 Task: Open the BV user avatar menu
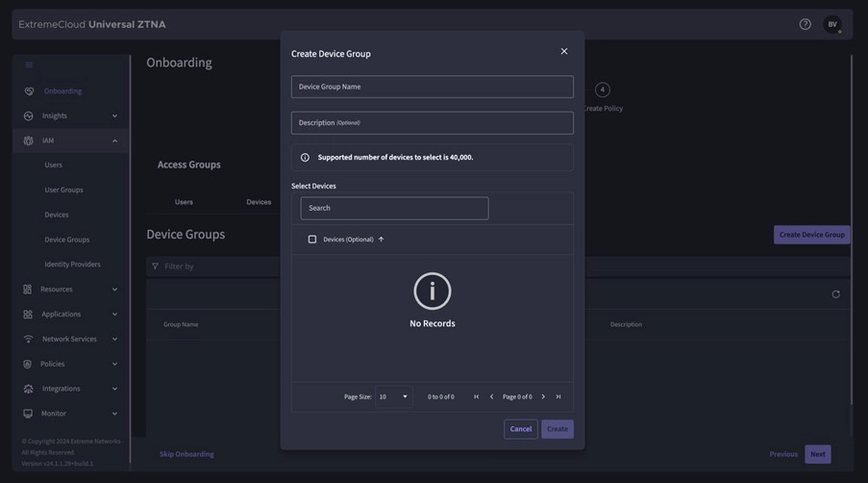point(832,24)
